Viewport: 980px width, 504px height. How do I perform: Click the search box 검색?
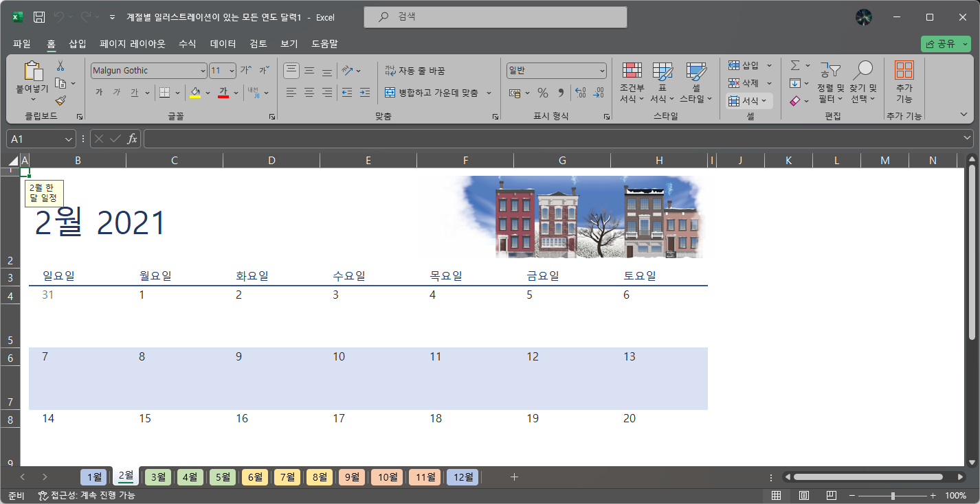(495, 16)
